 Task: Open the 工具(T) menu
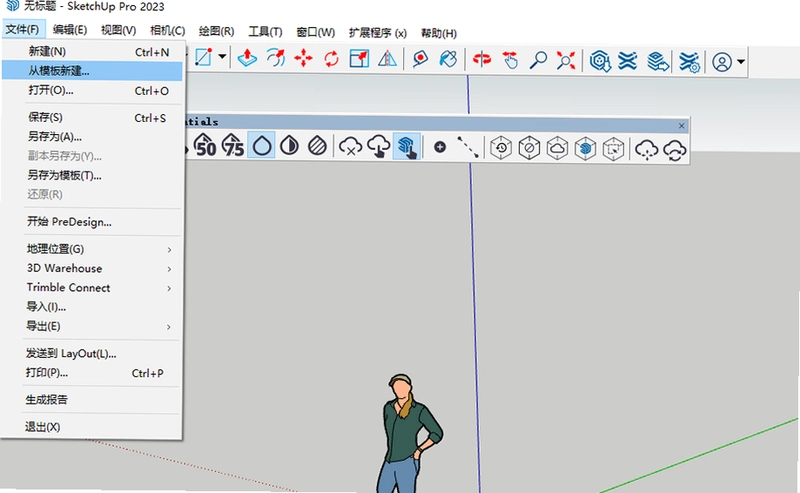[265, 32]
